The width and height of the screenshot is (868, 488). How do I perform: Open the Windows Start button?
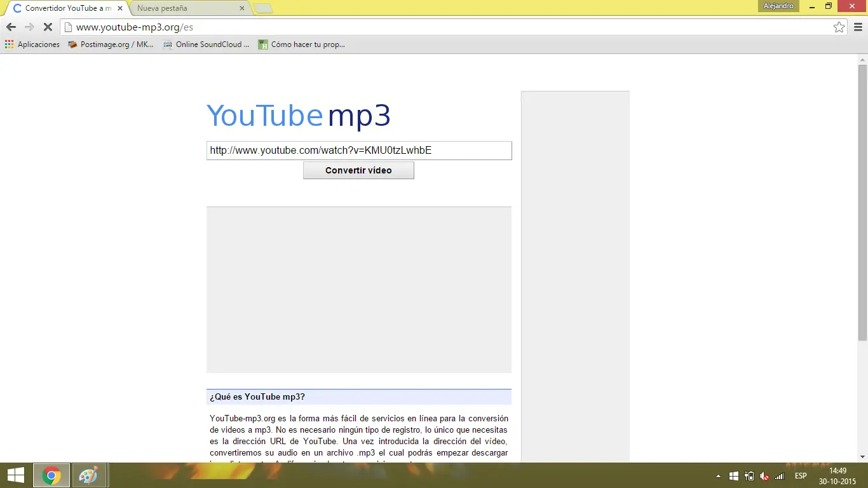click(15, 475)
